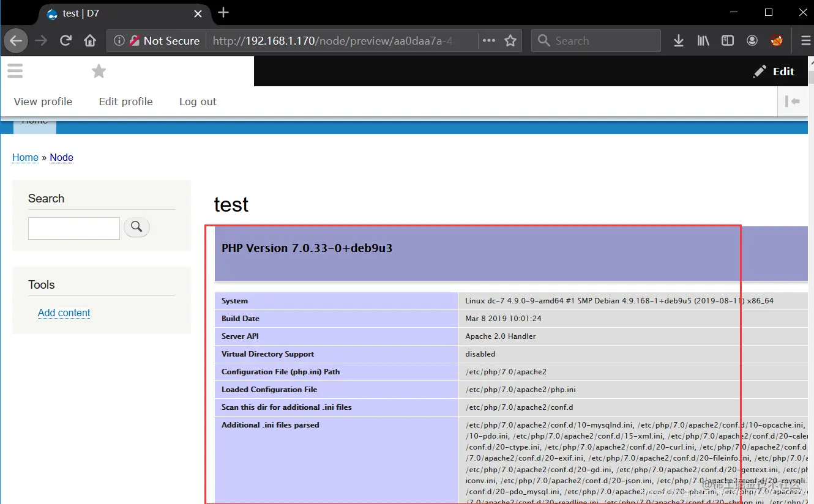Go back with the browser back arrow
The width and height of the screenshot is (814, 504).
[x=16, y=41]
